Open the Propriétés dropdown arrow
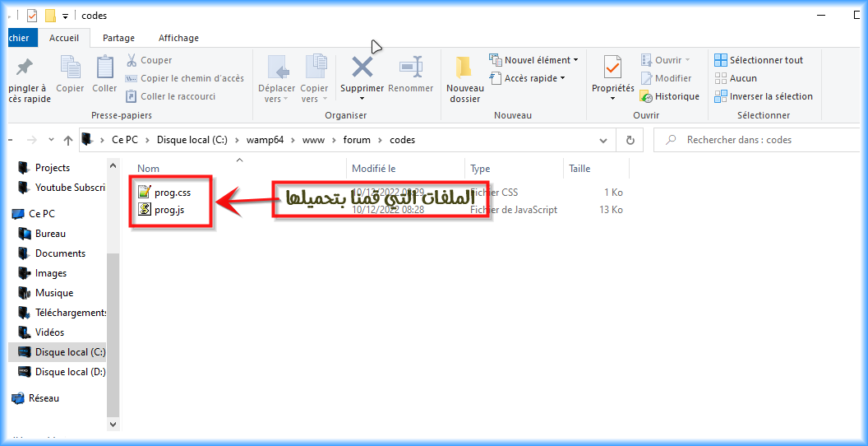 point(613,100)
